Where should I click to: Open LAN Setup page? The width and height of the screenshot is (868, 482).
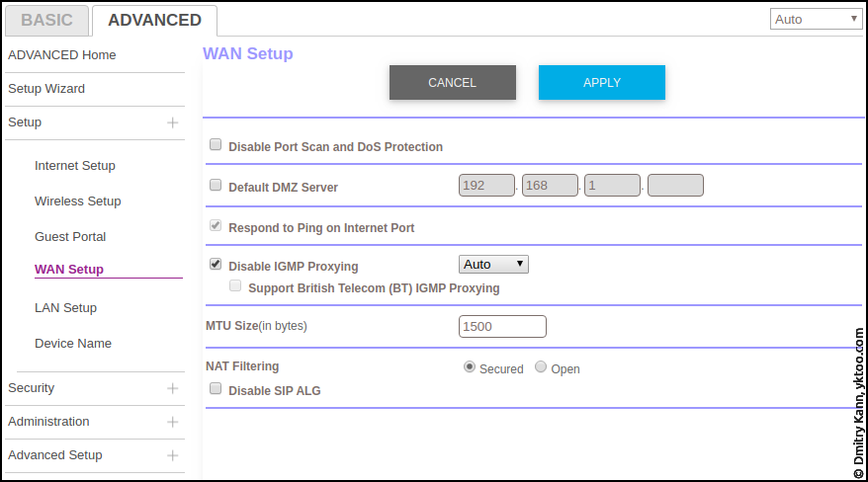pos(65,308)
